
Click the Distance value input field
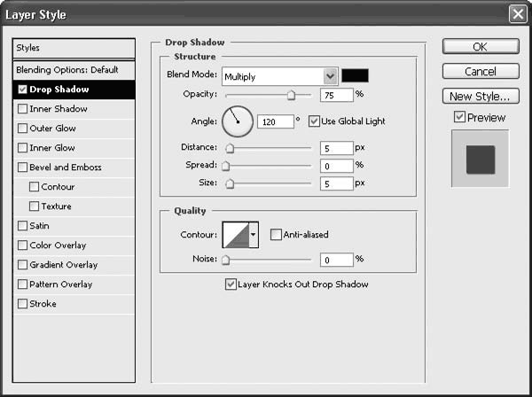[x=336, y=149]
